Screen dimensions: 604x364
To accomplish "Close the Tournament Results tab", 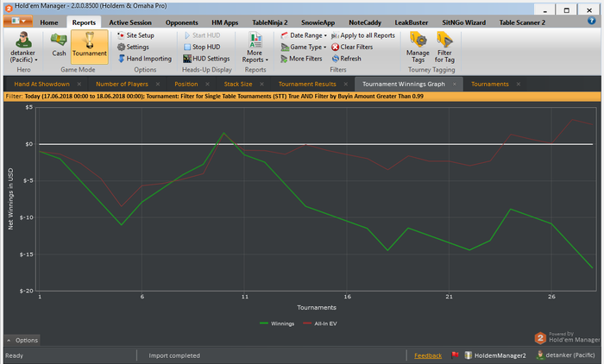I will click(x=345, y=84).
